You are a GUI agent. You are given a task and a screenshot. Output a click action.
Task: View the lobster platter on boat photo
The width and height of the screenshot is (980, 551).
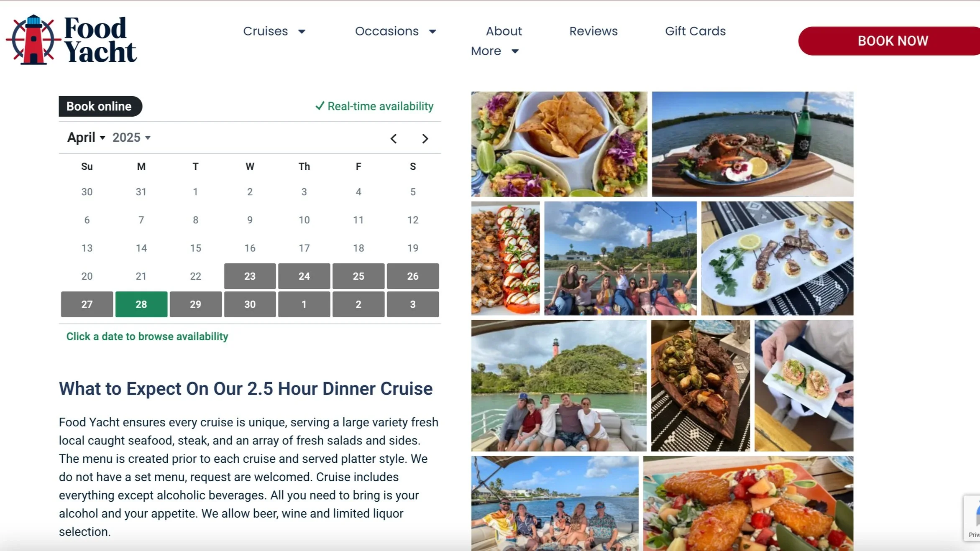(752, 144)
